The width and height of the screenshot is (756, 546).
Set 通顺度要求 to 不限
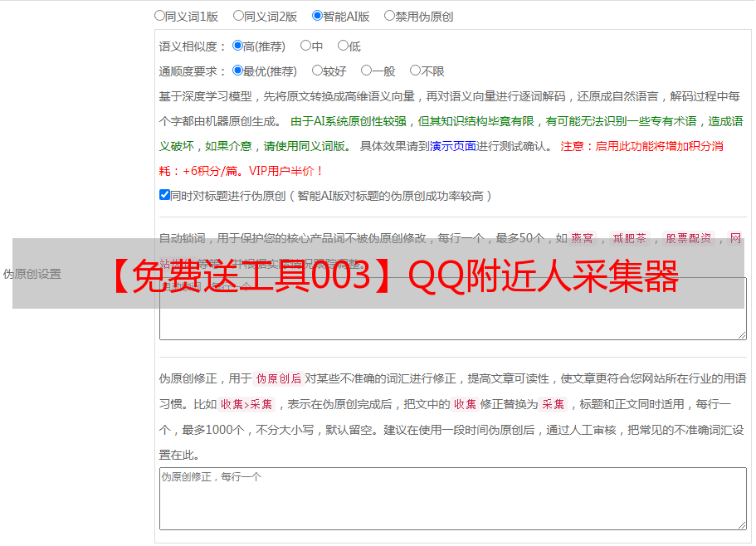(x=415, y=71)
